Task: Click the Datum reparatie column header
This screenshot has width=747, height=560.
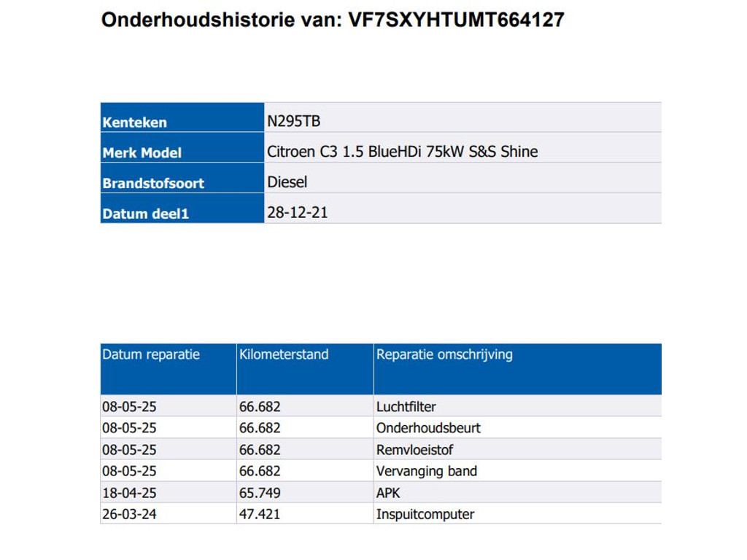Action: coord(151,355)
